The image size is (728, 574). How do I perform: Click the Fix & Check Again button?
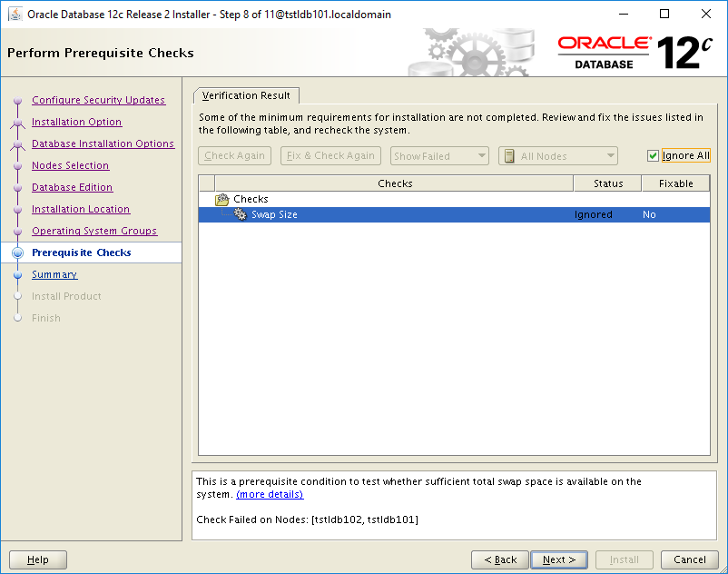(x=330, y=155)
